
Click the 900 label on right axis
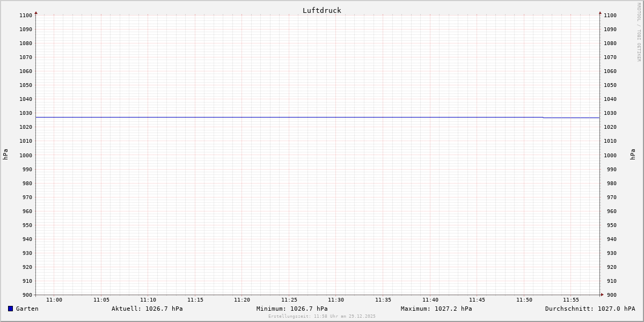(x=610, y=295)
